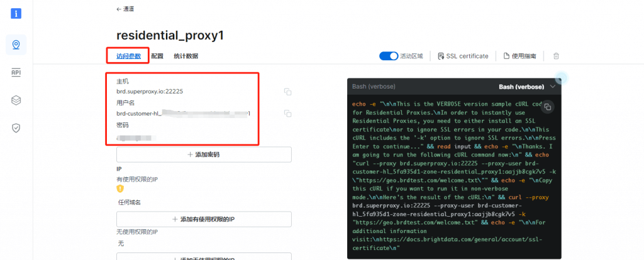Open the shield checkmark sidebar icon
Image resolution: width=644 pixels, height=260 pixels.
16,127
